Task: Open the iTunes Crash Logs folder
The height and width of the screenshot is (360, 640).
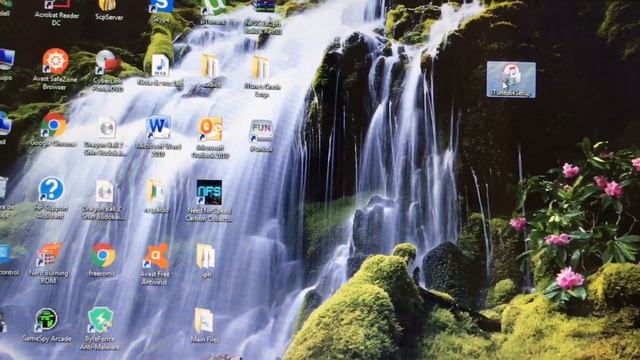Action: click(262, 77)
